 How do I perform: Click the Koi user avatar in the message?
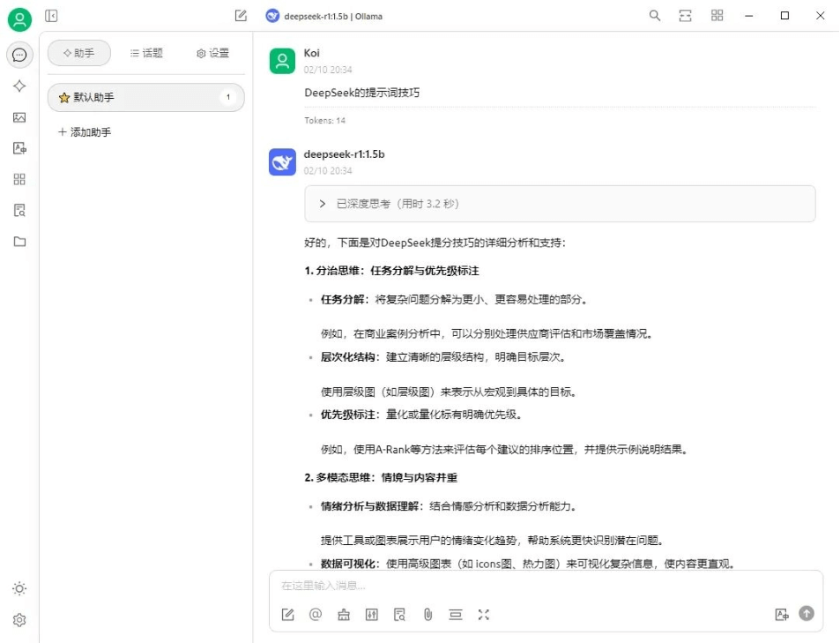pyautogui.click(x=282, y=61)
